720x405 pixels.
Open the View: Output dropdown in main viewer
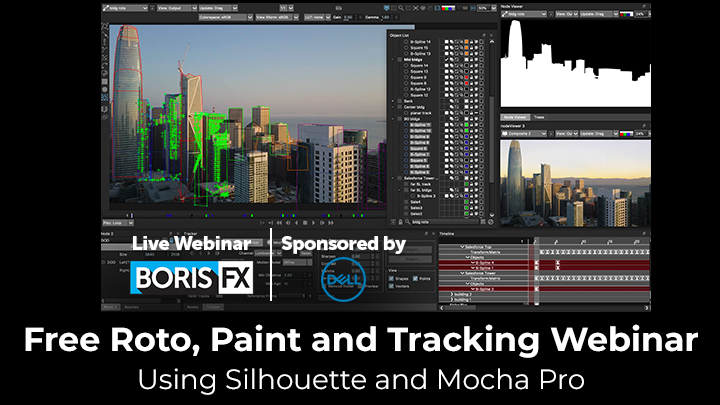177,8
